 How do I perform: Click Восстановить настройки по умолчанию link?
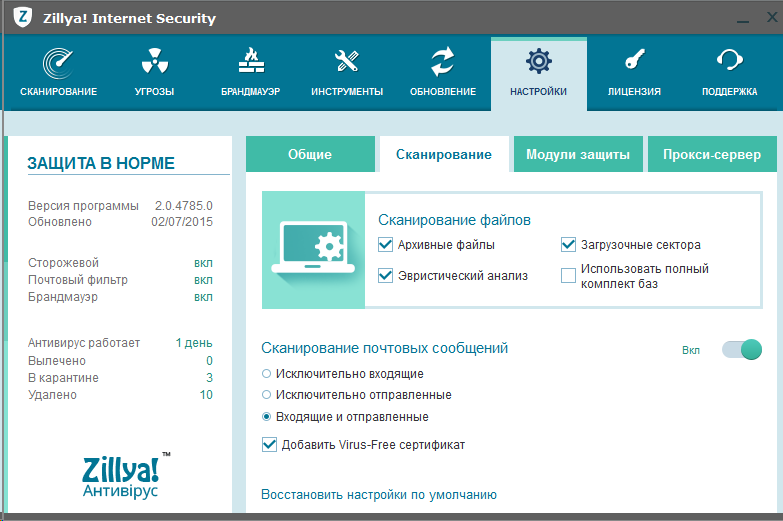tap(379, 495)
